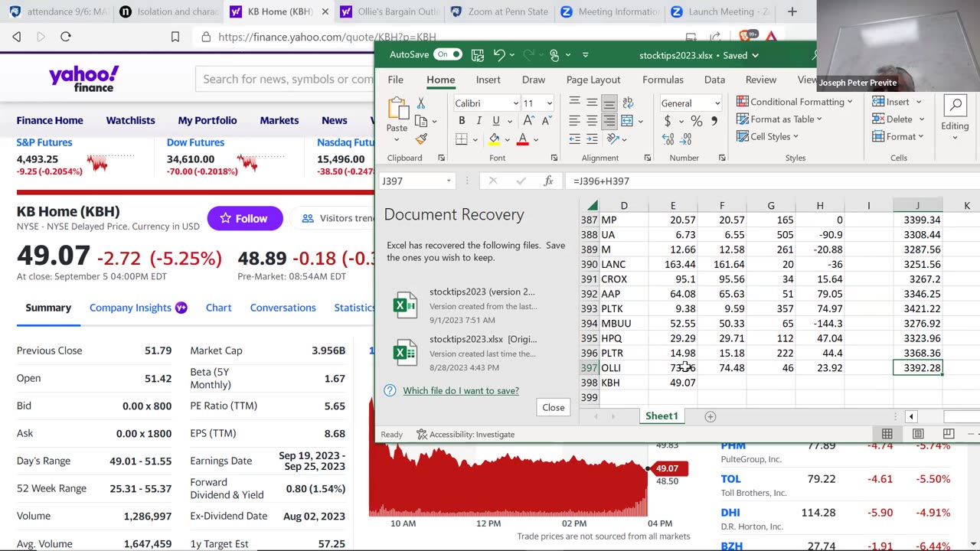This screenshot has height=551, width=980.
Task: Open font color dropdown arrow
Action: click(535, 139)
